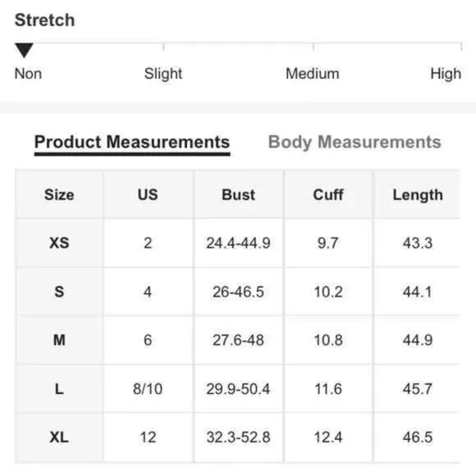
Task: Click the Non stretch label
Action: [x=28, y=74]
